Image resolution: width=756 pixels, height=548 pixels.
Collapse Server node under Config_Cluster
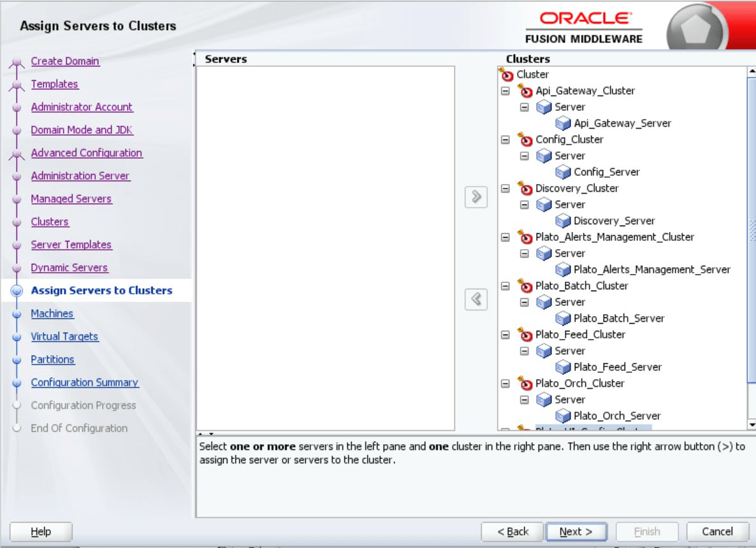tap(525, 155)
